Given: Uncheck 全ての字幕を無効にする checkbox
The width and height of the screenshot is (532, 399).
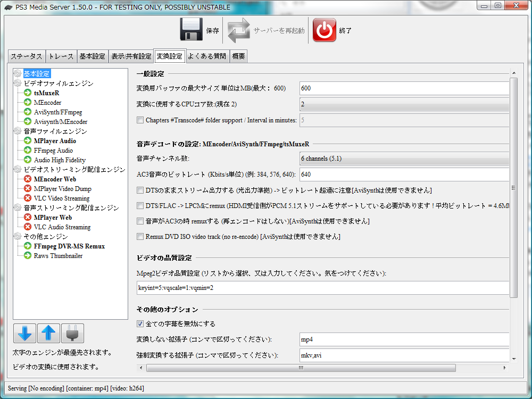Looking at the screenshot, I should tap(140, 323).
